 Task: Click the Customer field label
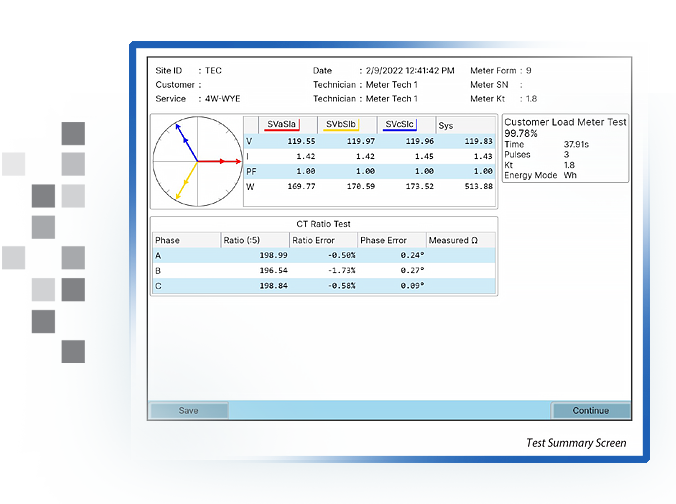tap(175, 85)
